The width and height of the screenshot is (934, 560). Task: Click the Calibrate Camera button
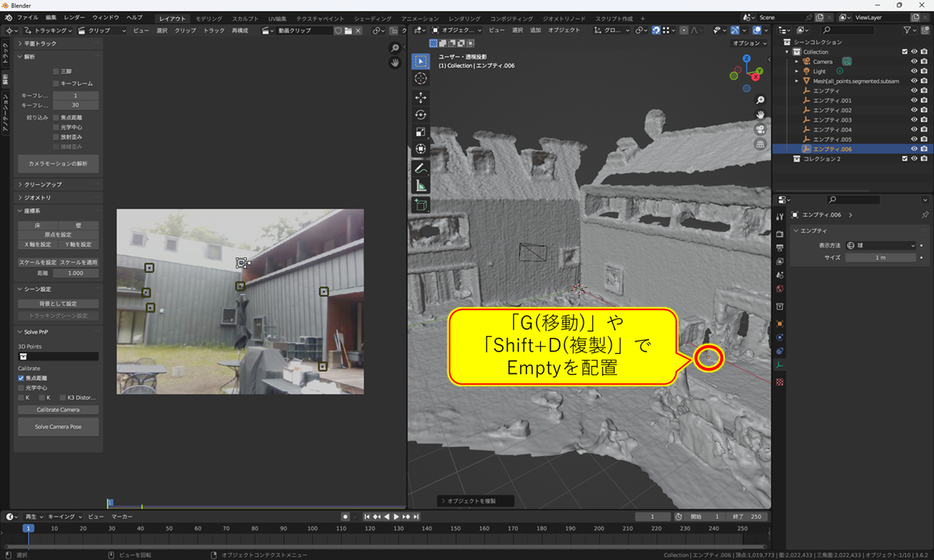58,410
